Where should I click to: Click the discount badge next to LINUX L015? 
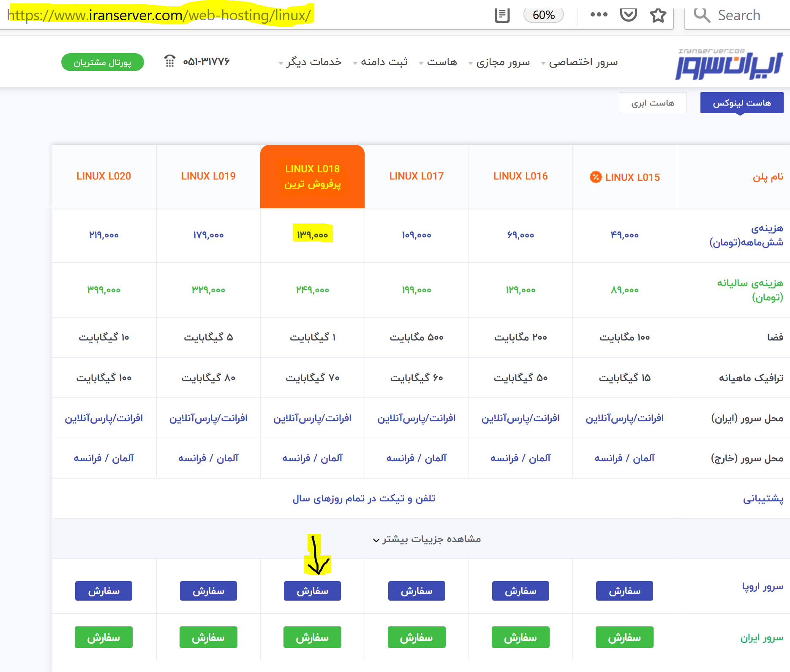pyautogui.click(x=595, y=177)
